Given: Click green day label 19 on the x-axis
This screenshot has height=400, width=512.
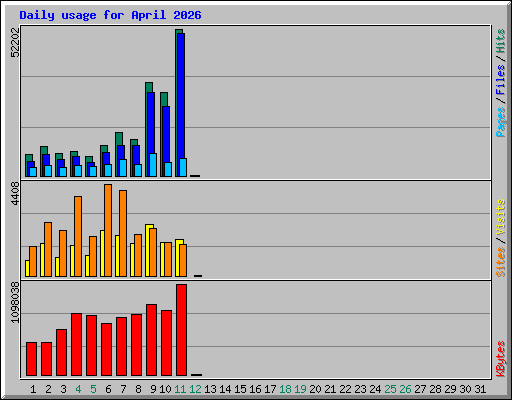Looking at the screenshot, I should coord(300,389).
